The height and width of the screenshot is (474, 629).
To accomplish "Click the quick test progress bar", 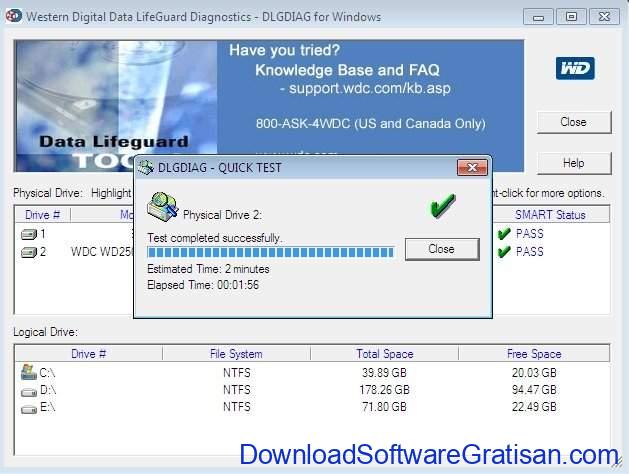I will pyautogui.click(x=271, y=252).
